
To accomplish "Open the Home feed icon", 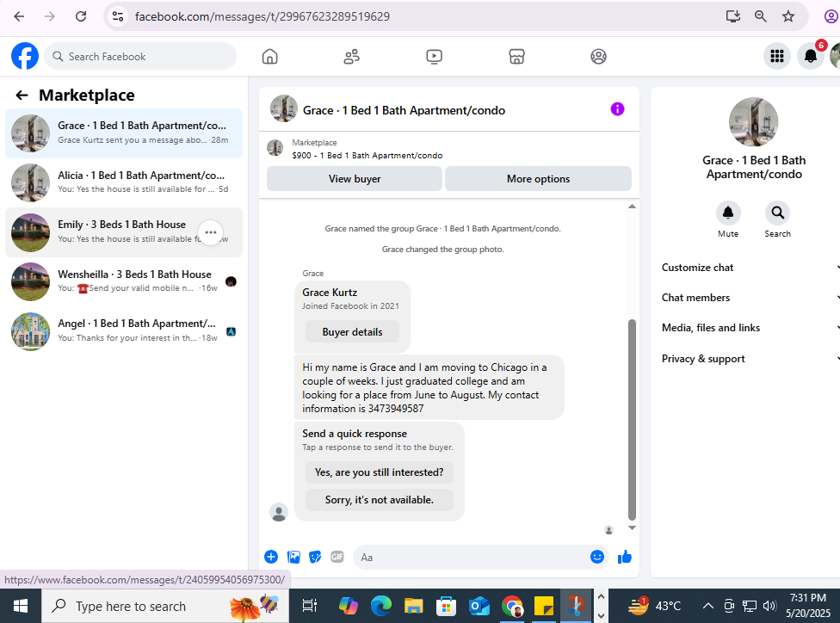I will (x=270, y=56).
